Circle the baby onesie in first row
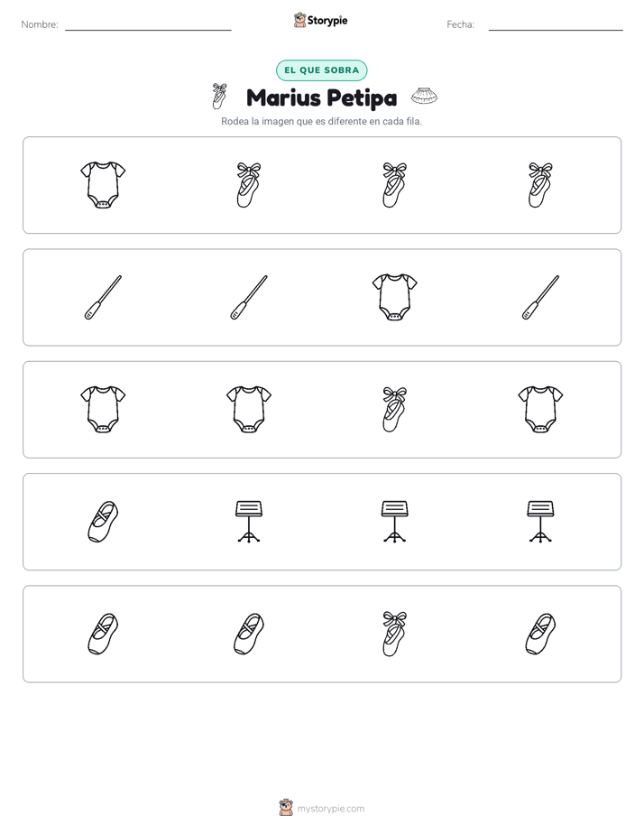The image size is (644, 834). pos(103,184)
